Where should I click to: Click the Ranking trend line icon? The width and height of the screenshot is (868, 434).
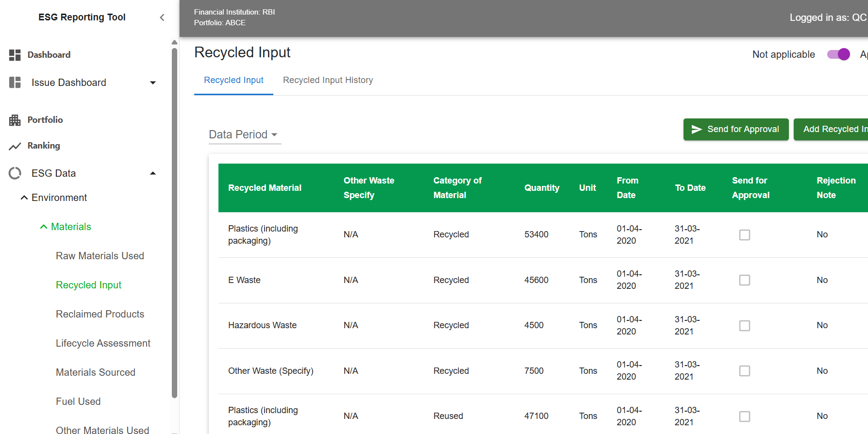[x=15, y=146]
